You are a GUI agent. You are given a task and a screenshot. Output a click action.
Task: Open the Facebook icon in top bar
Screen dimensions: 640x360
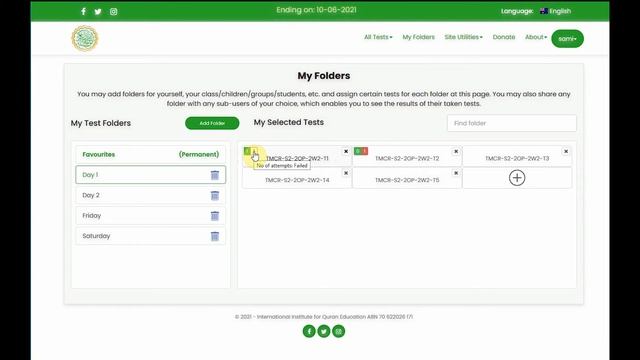point(83,11)
